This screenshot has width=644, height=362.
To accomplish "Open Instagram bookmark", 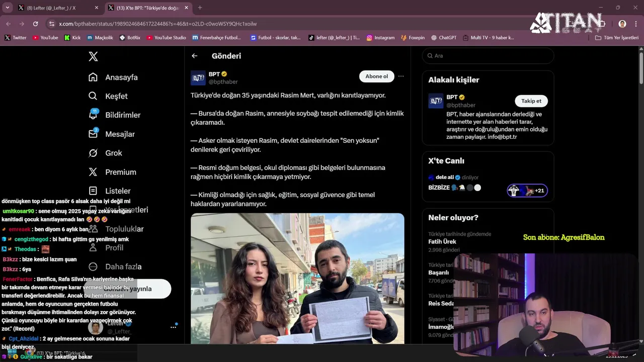I will pyautogui.click(x=380, y=38).
